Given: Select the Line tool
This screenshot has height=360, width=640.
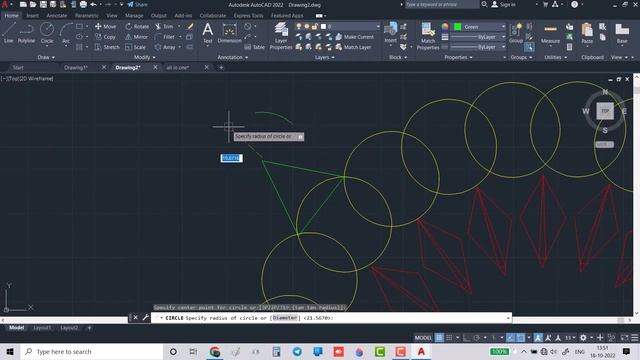Looking at the screenshot, I should tap(9, 33).
